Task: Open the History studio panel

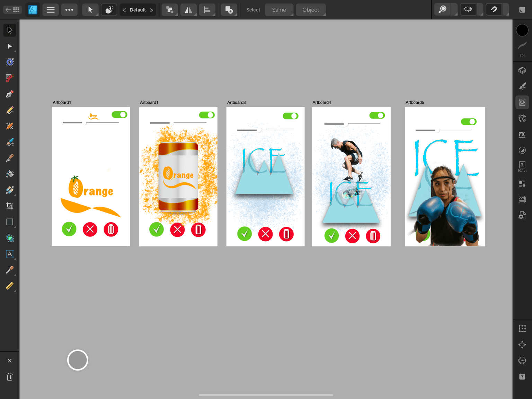Action: (522, 361)
